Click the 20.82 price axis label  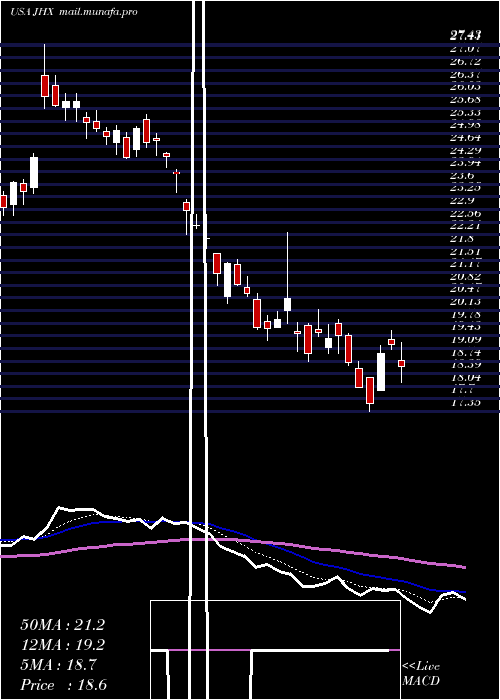pos(465,277)
